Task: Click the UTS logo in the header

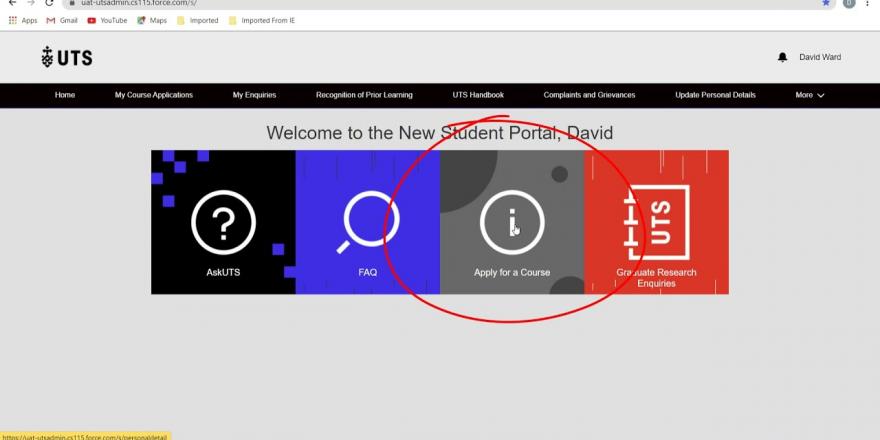Action: 67,57
